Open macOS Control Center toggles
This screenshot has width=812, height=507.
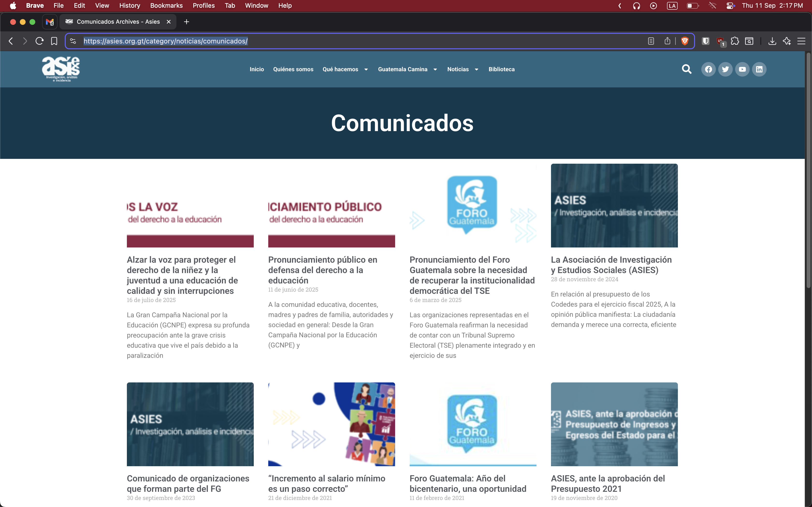click(x=730, y=6)
